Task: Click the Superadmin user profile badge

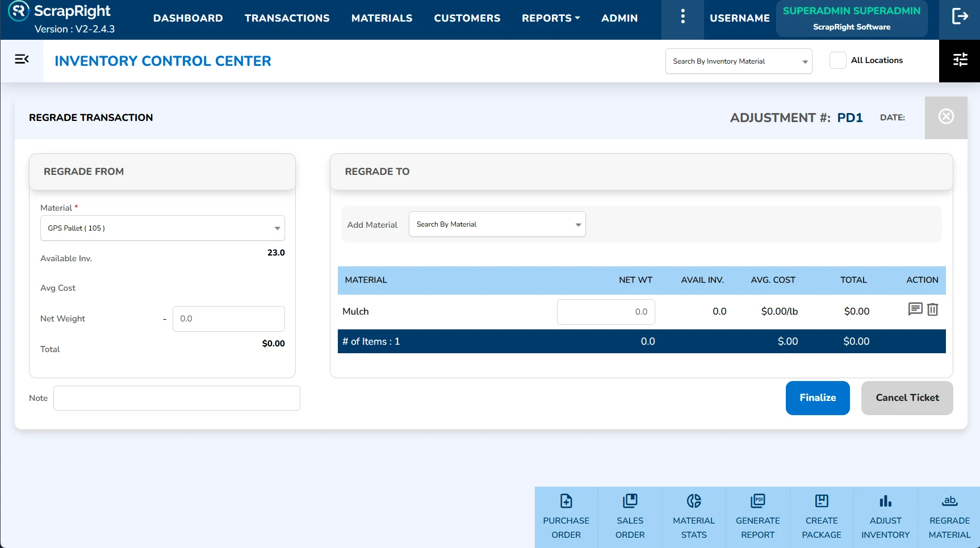Action: [x=852, y=18]
